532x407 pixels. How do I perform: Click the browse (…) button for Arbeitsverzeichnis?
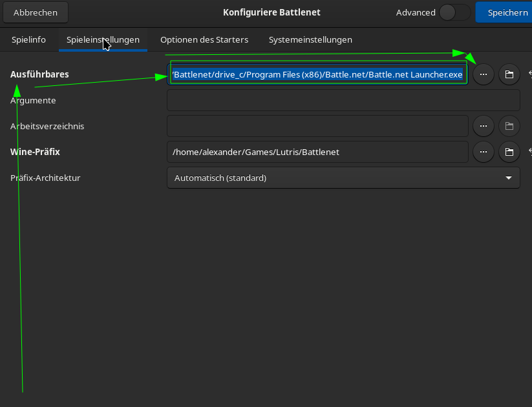click(x=483, y=126)
